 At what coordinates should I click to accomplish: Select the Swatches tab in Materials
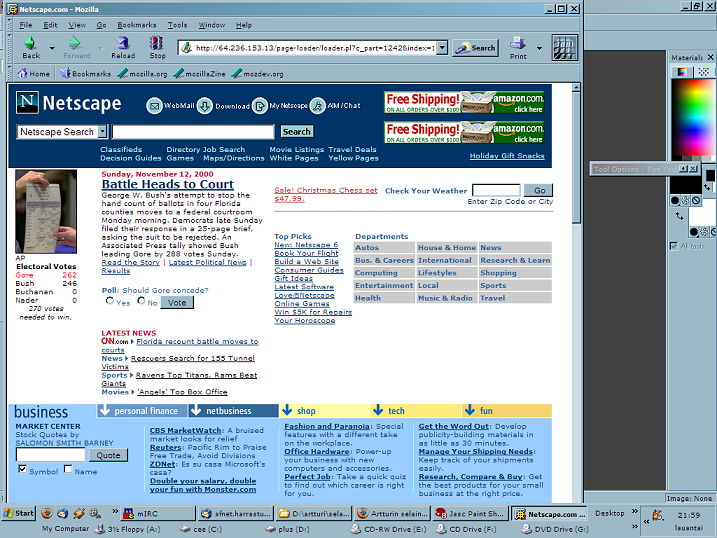[x=704, y=72]
